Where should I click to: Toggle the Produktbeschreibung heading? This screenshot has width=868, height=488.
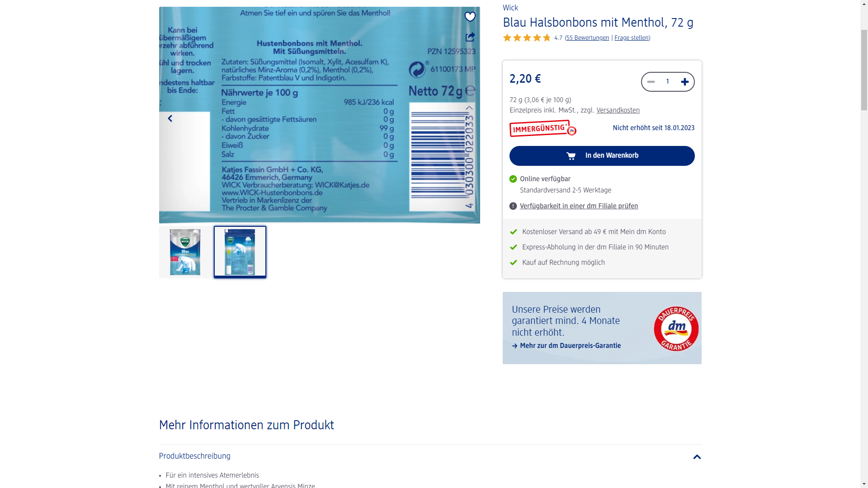(195, 456)
